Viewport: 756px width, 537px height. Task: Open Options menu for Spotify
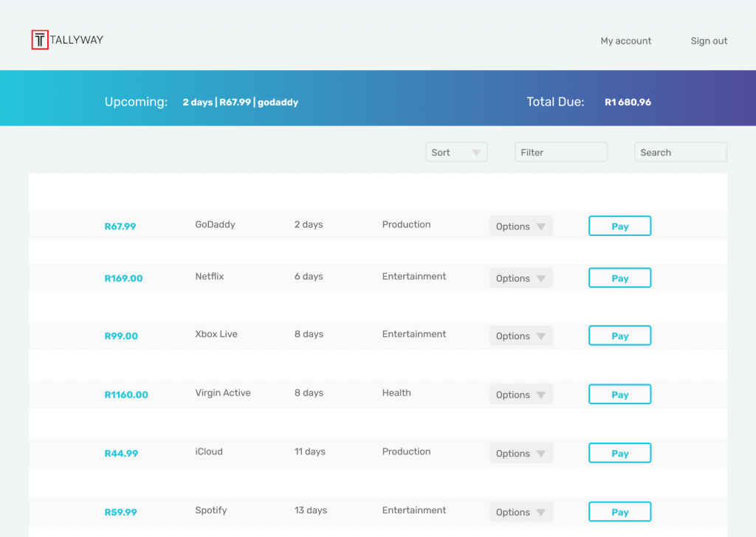point(520,512)
